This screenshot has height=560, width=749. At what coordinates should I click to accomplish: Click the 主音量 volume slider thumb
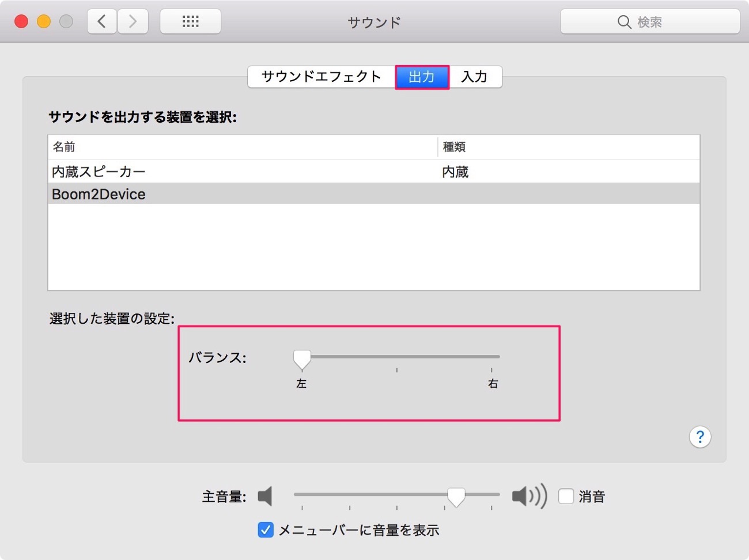(456, 496)
